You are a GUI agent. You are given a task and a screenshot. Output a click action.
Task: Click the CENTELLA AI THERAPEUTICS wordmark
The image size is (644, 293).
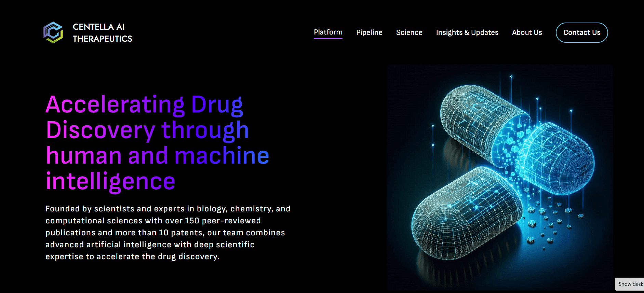(x=102, y=33)
